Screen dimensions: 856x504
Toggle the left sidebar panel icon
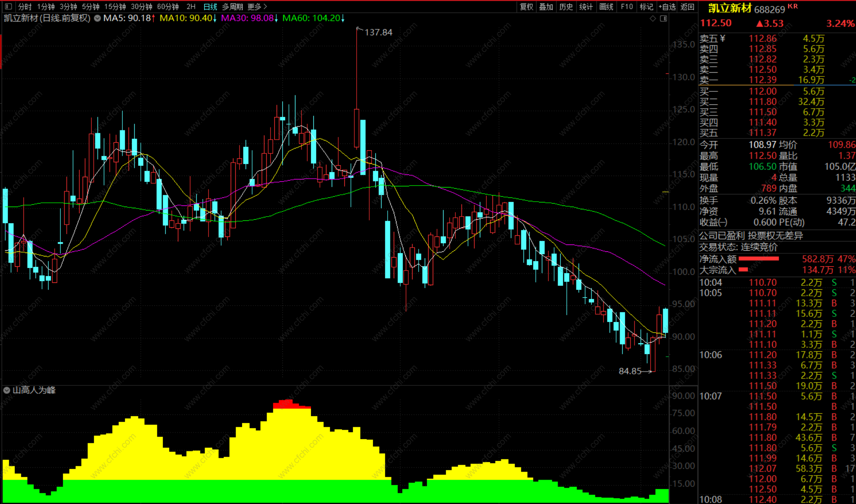[8, 7]
